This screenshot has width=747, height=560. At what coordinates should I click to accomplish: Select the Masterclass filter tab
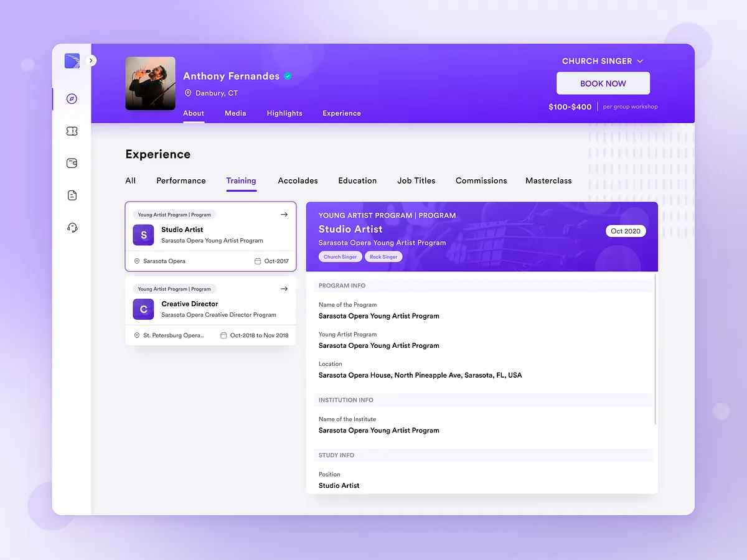point(548,180)
